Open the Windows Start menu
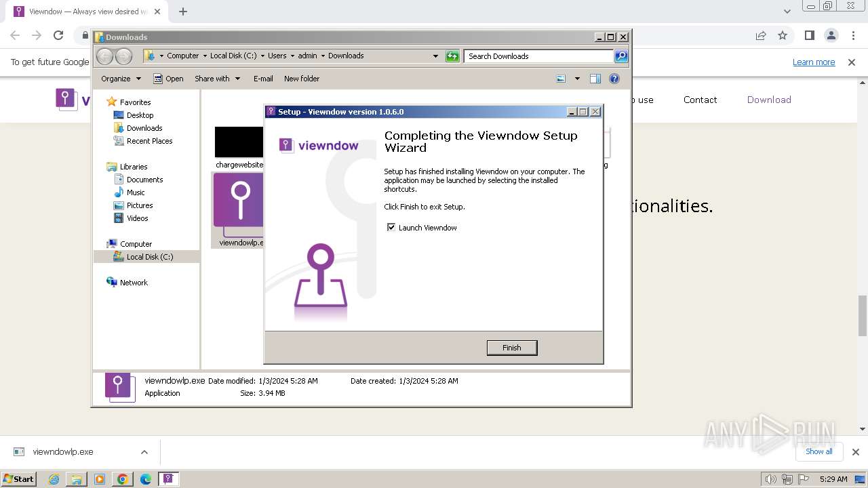 pos(19,479)
